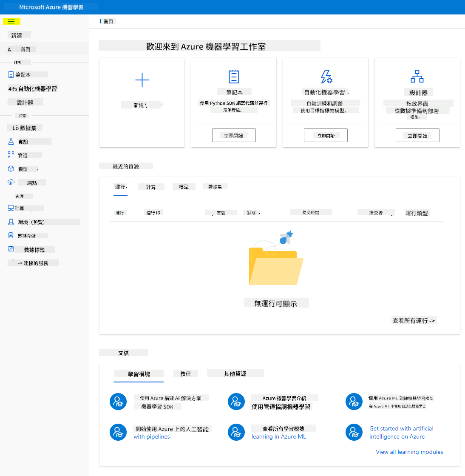465x476 pixels.
Task: Switch to the 運行 tab
Action: (120, 187)
